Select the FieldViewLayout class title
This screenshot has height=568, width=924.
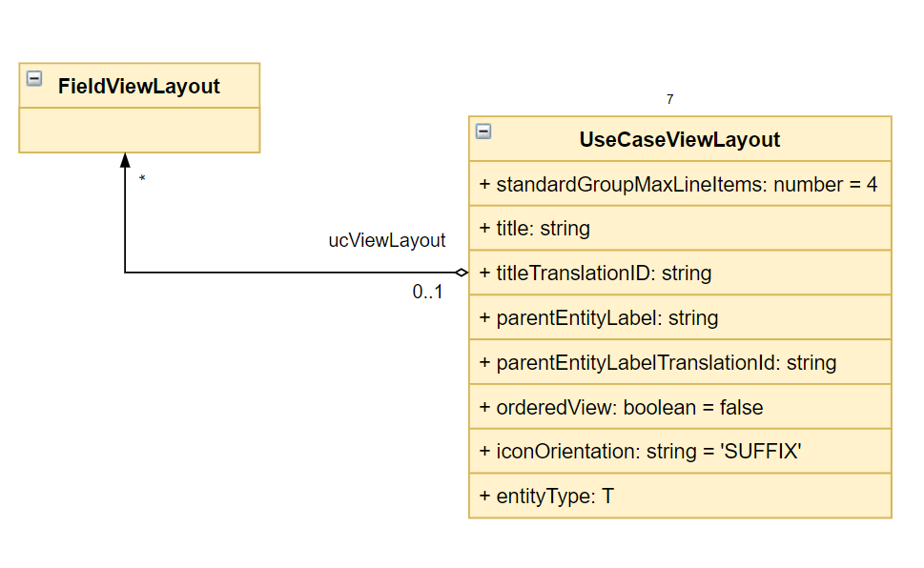click(x=138, y=86)
